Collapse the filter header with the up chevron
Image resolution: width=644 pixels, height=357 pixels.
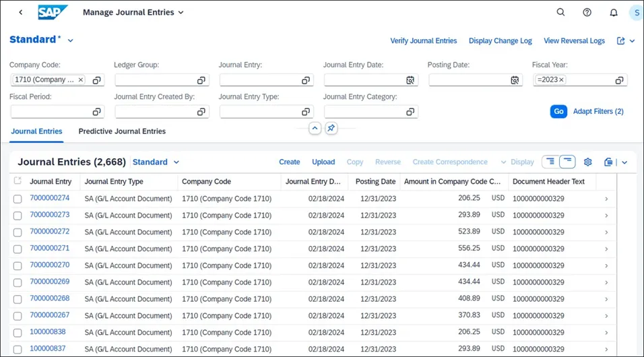[315, 128]
